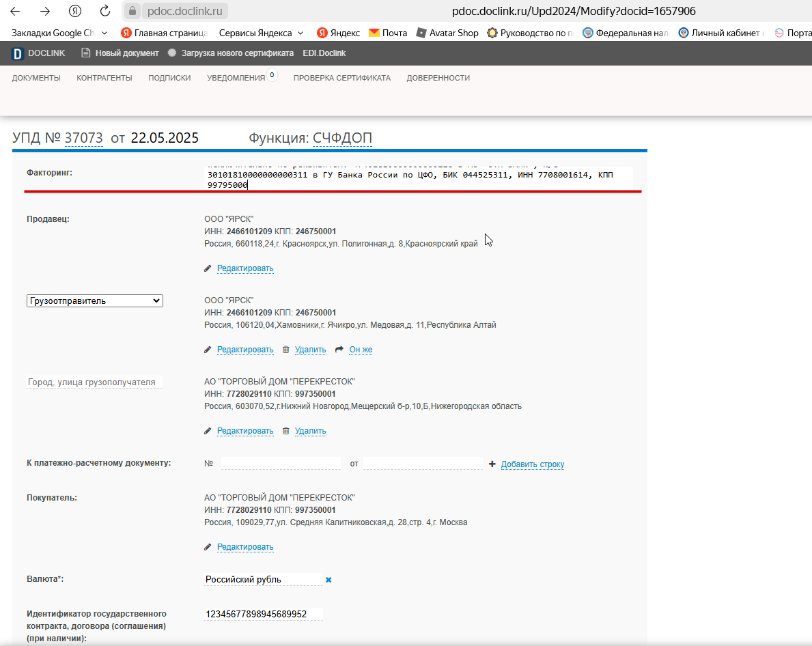Reload the page with refresh icon
Screen dimensions: 812x646
(x=105, y=11)
